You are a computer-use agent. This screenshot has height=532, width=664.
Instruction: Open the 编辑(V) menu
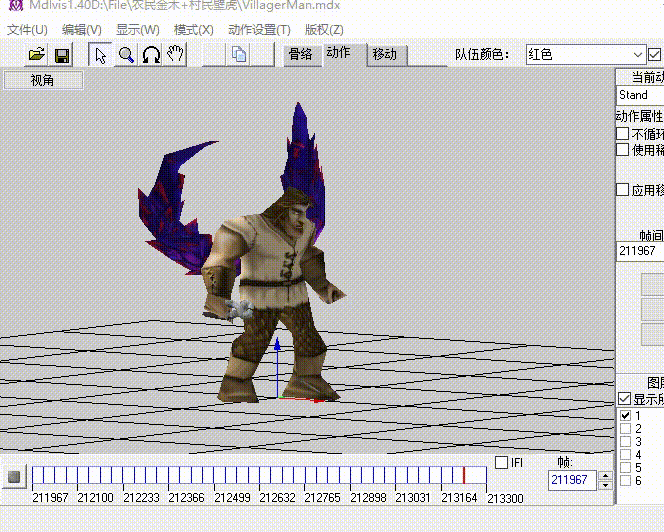coord(81,30)
